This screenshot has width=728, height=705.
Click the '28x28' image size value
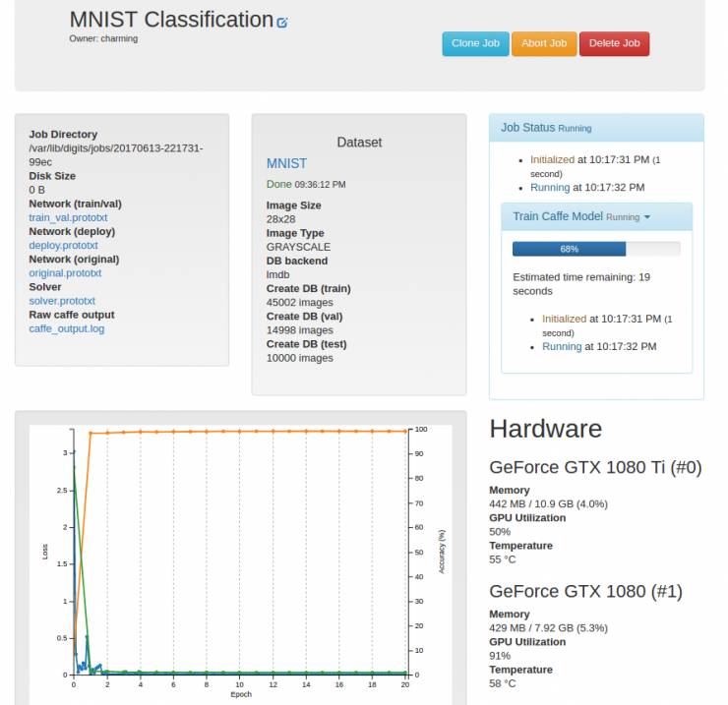click(281, 219)
